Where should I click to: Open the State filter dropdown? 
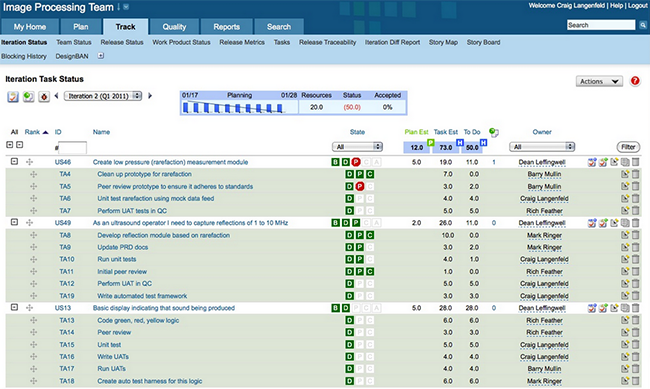357,147
